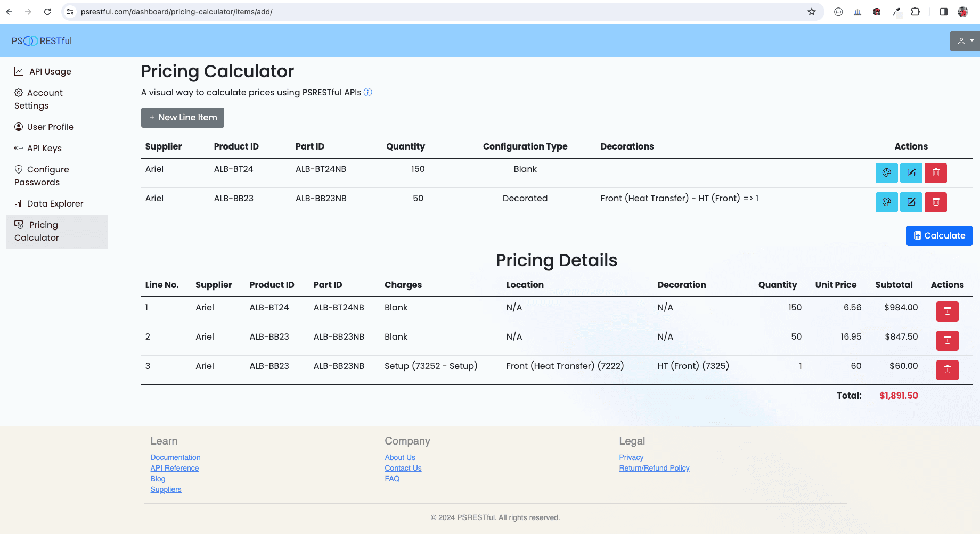This screenshot has height=534, width=980.
Task: Click the Front (Heat Transfer) decoration text in line items
Action: pyautogui.click(x=679, y=198)
